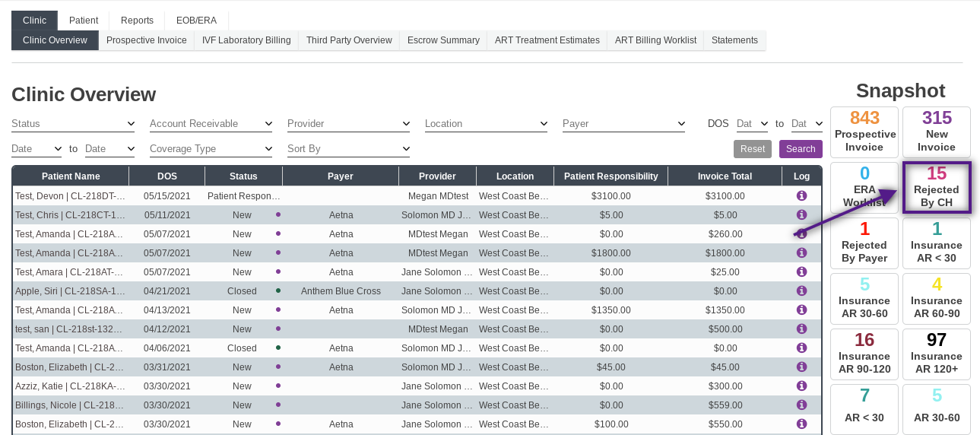Open the Rejected By Payer snapshot tile
Screen dimensions: 980x435
point(864,243)
